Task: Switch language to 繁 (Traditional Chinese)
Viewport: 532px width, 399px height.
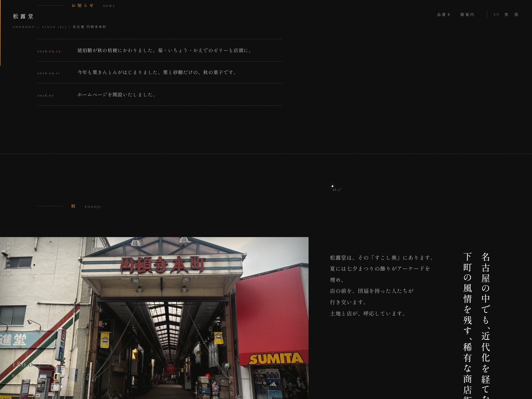Action: pos(506,15)
